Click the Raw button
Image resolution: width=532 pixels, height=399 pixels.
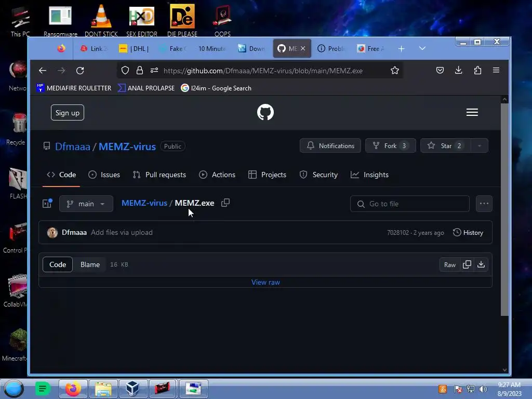(x=450, y=264)
